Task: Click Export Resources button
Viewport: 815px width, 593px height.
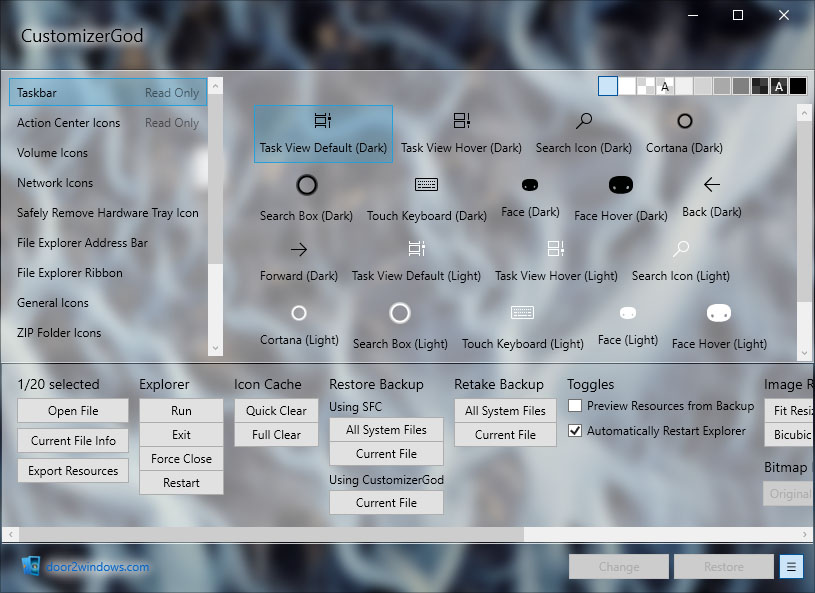Action: coord(73,470)
